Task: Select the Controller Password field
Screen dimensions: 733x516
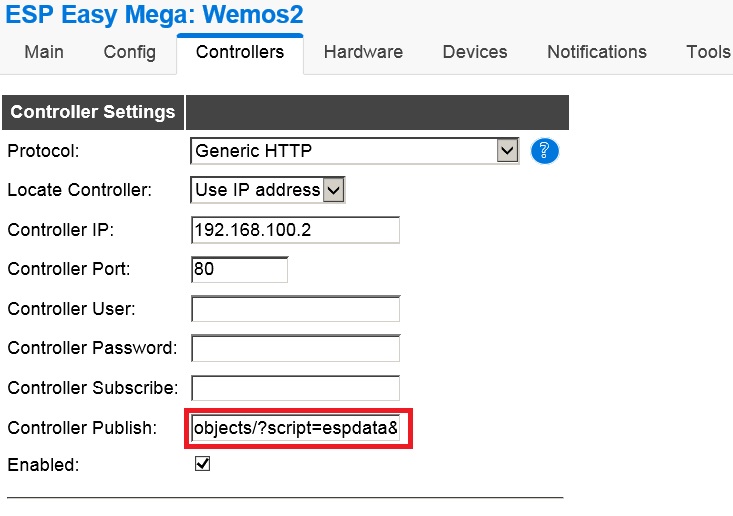Action: click(x=295, y=348)
